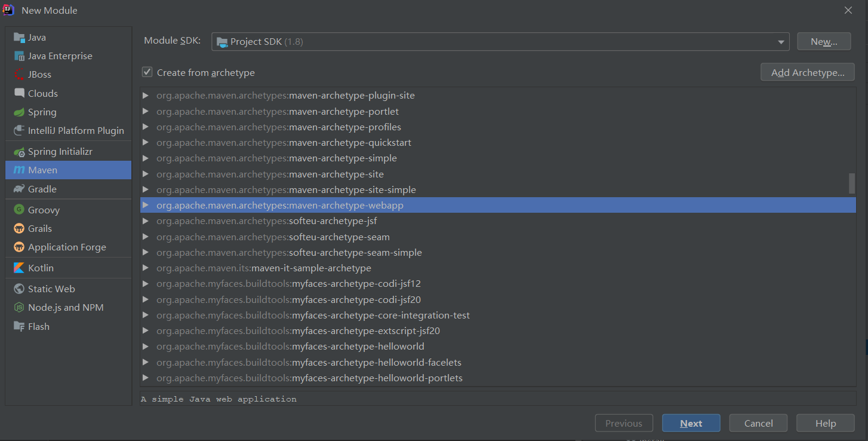Click the IntelliJ Platform Plugin icon
This screenshot has height=441, width=868.
coord(19,130)
